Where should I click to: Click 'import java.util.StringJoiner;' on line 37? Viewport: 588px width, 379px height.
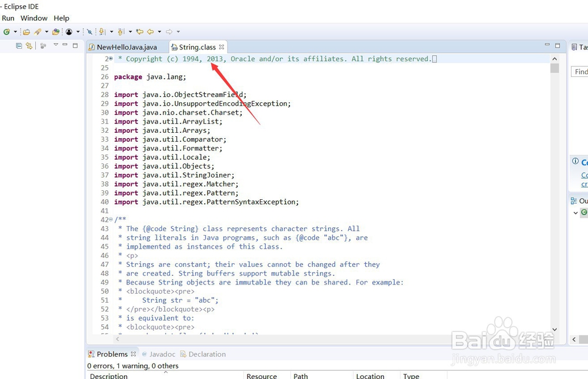(x=175, y=175)
